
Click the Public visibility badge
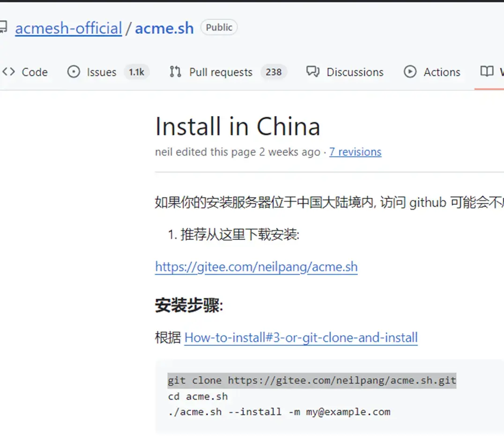(219, 28)
